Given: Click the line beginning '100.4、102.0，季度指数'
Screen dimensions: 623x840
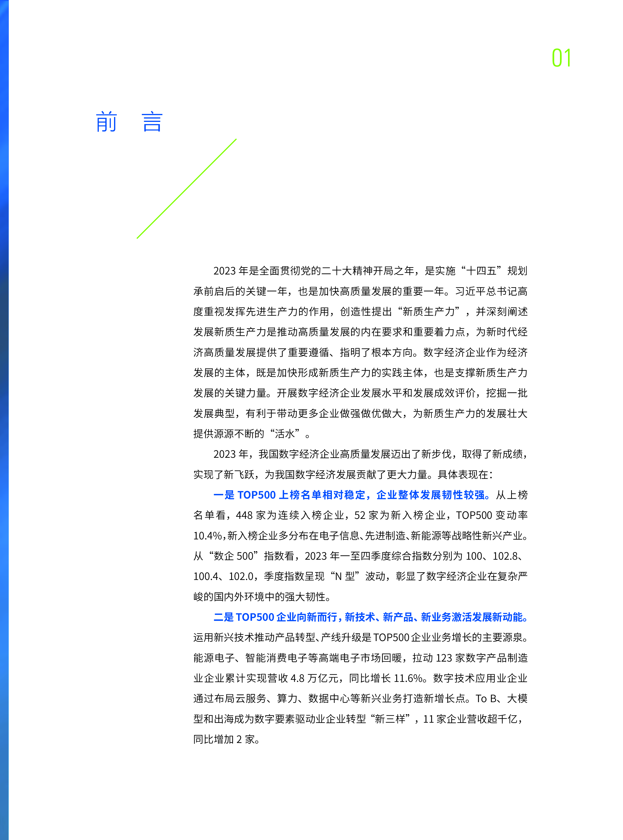Looking at the screenshot, I should 360,576.
